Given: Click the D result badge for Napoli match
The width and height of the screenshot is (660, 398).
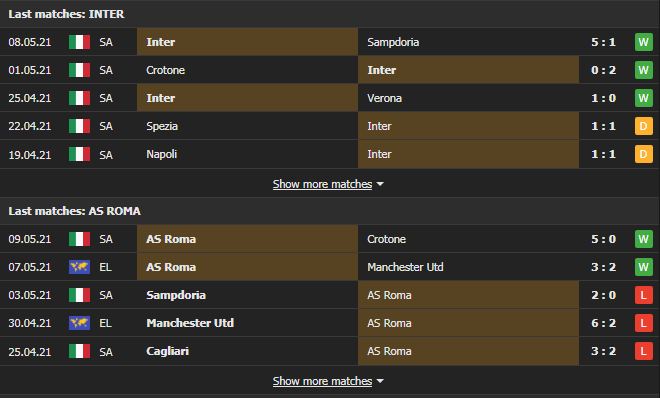Looking at the screenshot, I should point(644,154).
